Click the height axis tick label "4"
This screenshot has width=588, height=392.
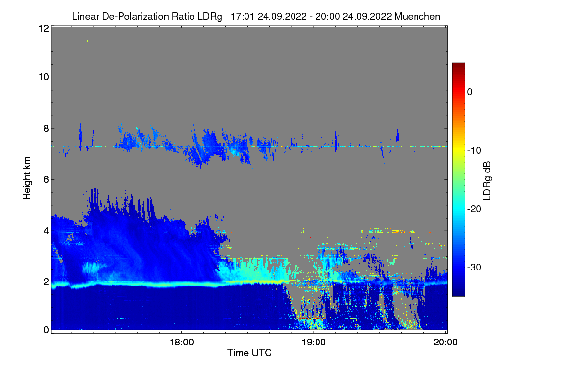[46, 230]
